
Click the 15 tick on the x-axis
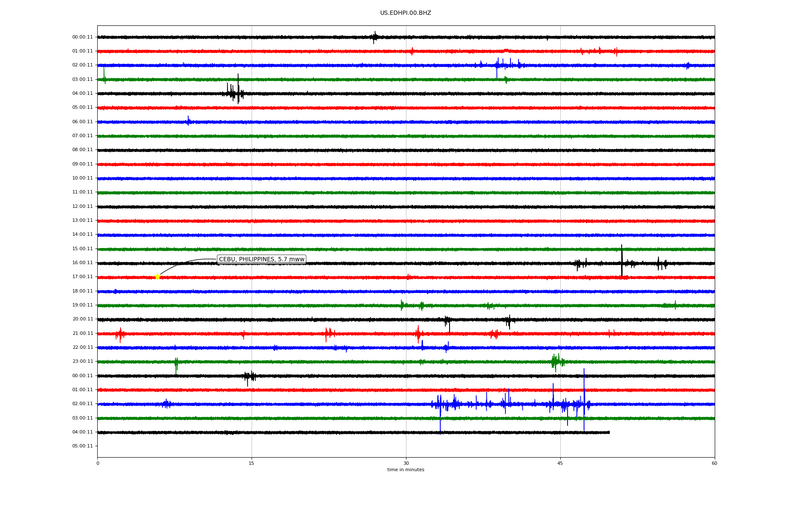252,463
